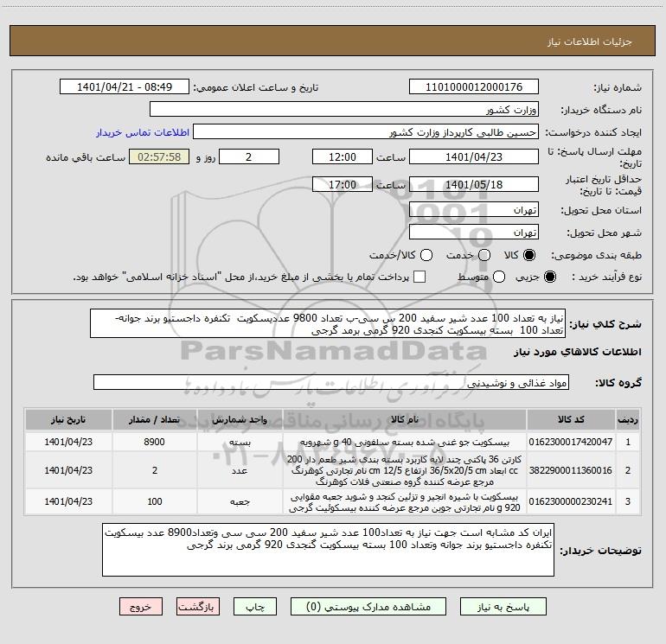The width and height of the screenshot is (666, 644).
Task: Click the ردیف column header
Action: (628, 419)
